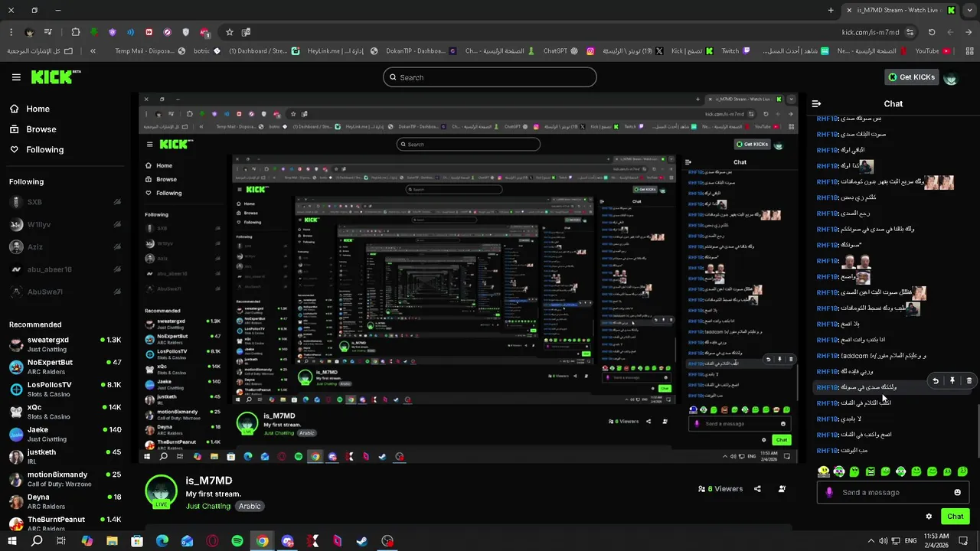980x551 pixels.
Task: Open the hamburger sidebar menu
Action: (x=16, y=77)
